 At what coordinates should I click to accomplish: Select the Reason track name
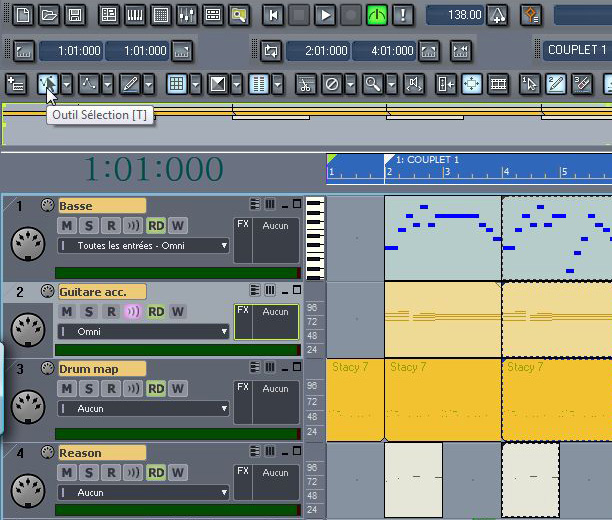102,453
